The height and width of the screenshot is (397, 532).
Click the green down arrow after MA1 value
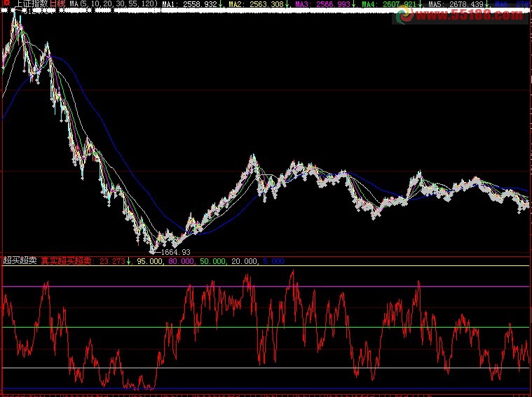[x=221, y=4]
